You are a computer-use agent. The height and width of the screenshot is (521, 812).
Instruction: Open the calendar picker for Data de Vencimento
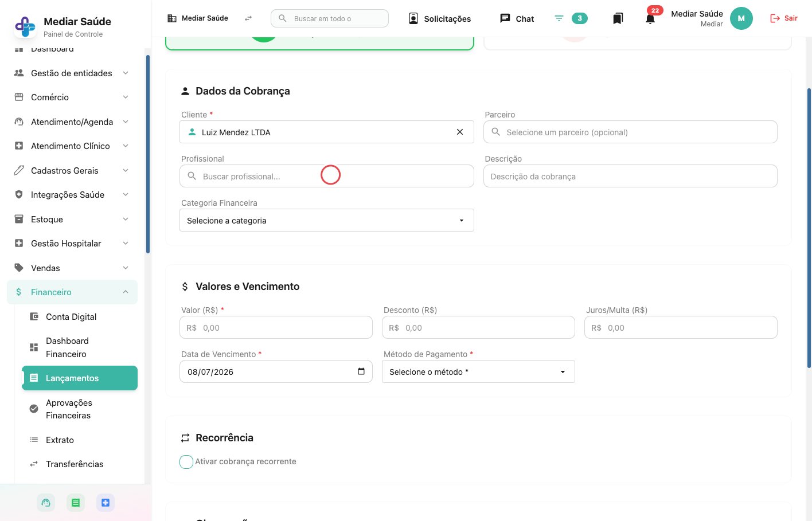pyautogui.click(x=361, y=371)
